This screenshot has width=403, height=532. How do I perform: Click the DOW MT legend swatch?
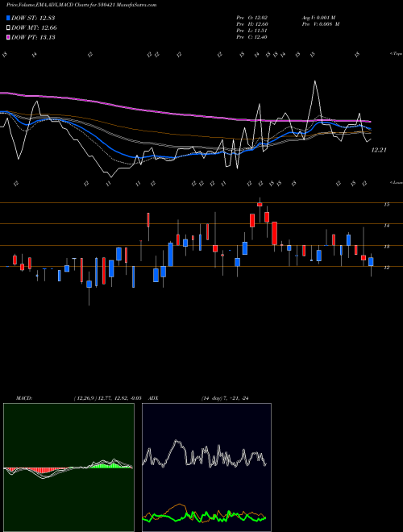point(8,28)
